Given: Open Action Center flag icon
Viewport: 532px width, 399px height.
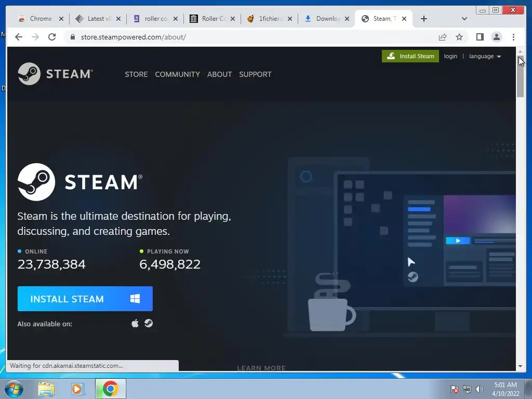Looking at the screenshot, I should (454, 389).
